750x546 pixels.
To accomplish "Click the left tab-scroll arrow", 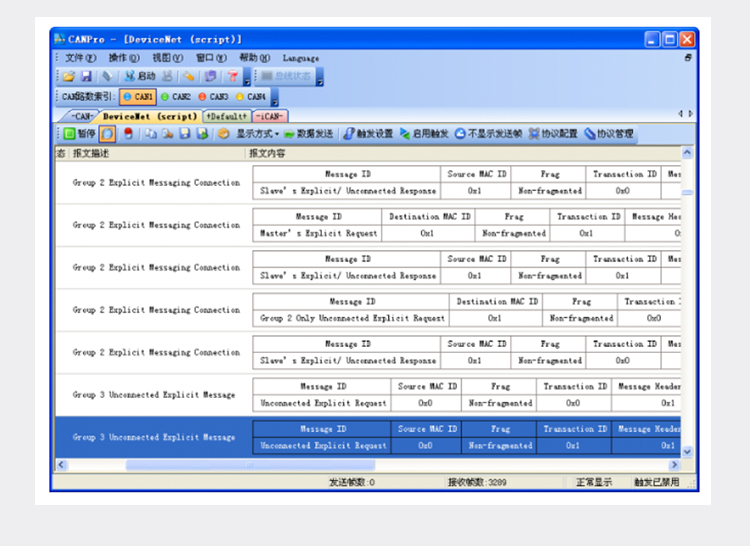I will pos(680,114).
